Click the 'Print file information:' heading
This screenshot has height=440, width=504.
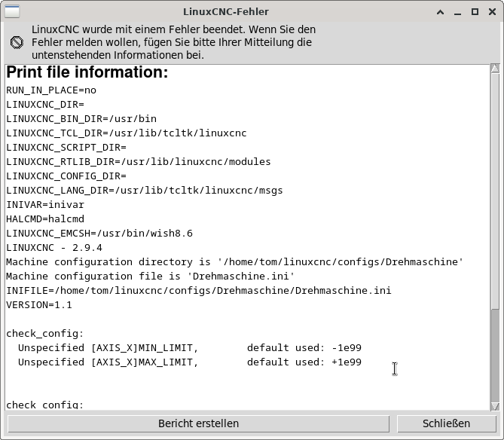(87, 72)
